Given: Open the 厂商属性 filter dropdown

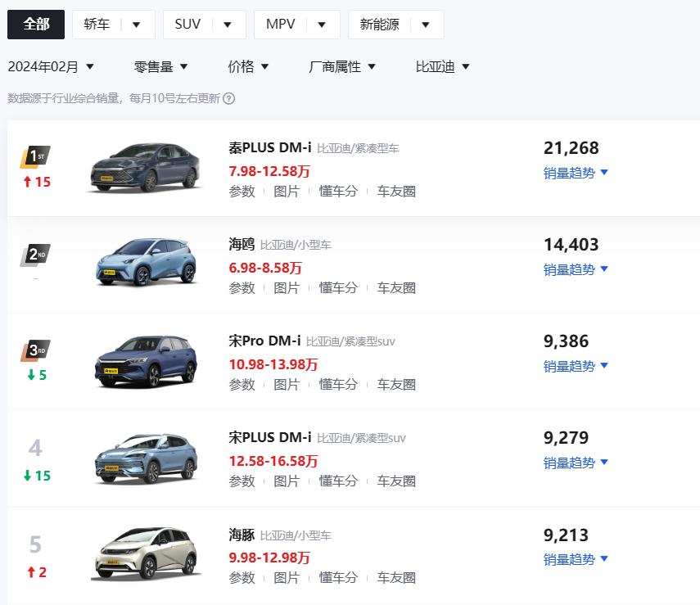Looking at the screenshot, I should coord(342,67).
